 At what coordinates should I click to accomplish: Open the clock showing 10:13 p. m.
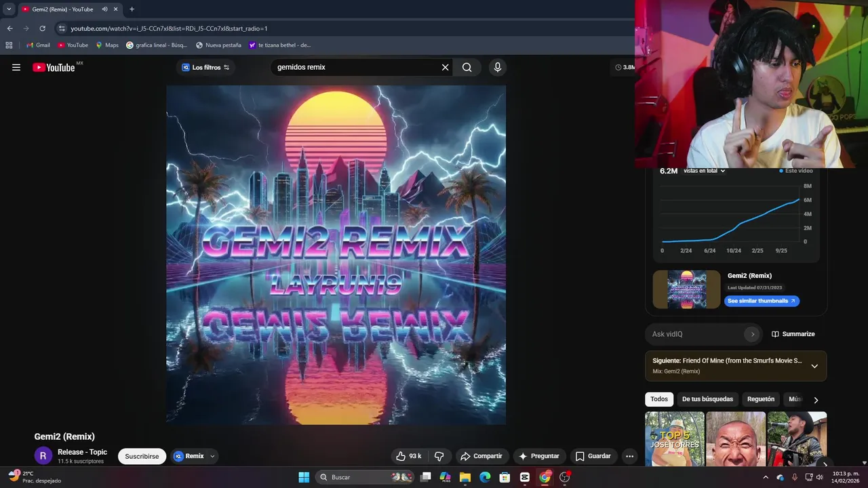[x=846, y=476]
